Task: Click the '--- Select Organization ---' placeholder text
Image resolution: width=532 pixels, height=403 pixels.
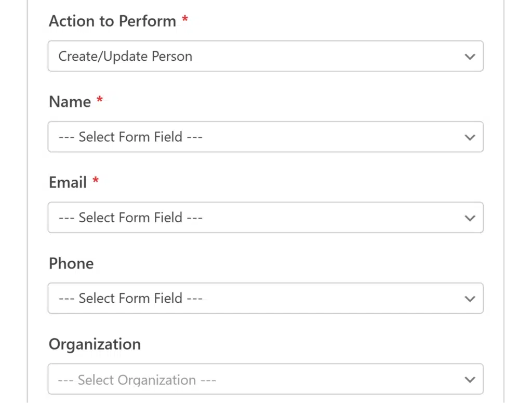Action: [x=137, y=380]
